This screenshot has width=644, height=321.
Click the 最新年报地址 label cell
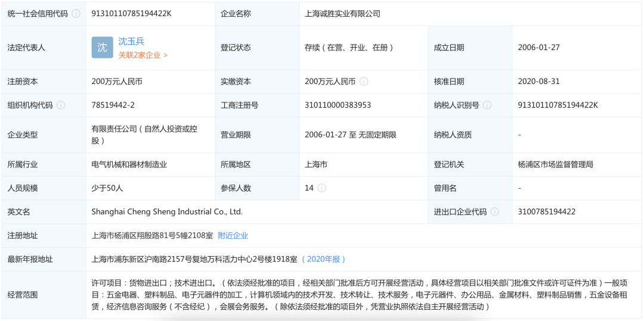[44, 259]
